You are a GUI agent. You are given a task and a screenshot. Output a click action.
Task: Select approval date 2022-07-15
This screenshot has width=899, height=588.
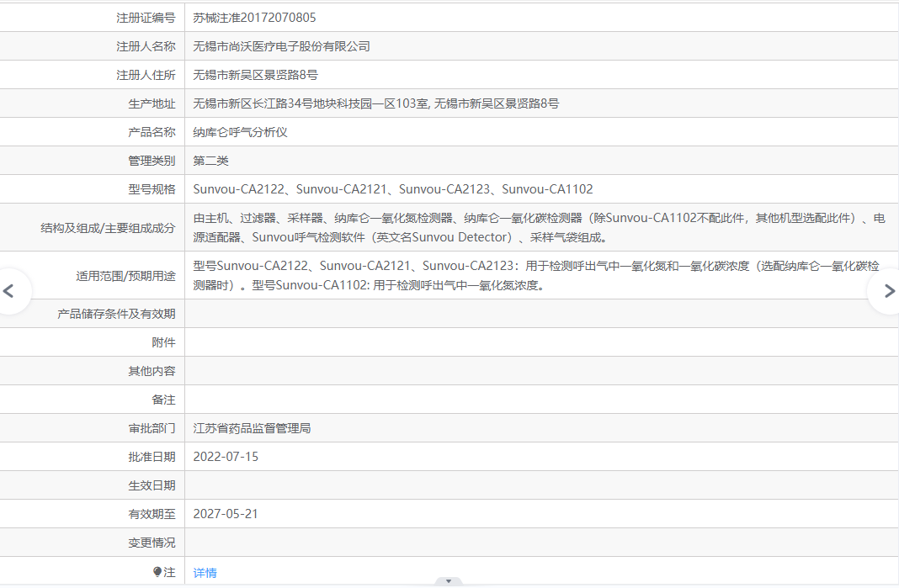[226, 457]
